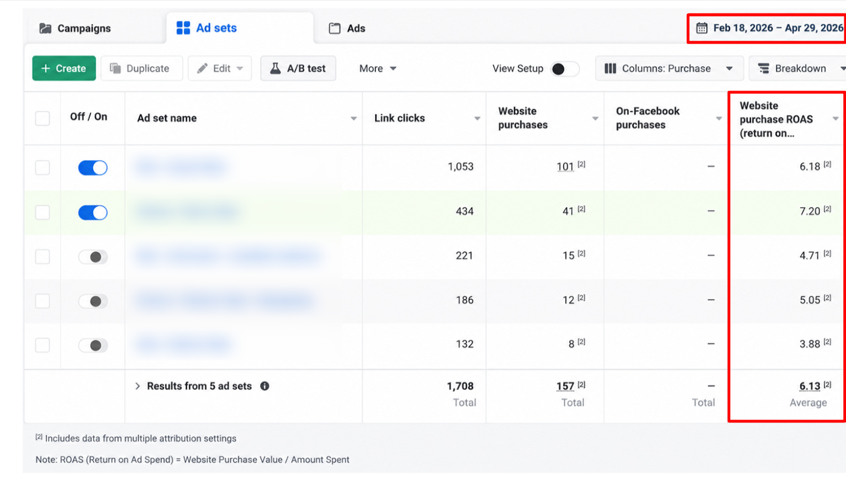Expand the Edit dropdown arrow
This screenshot has width=846, height=504.
240,68
